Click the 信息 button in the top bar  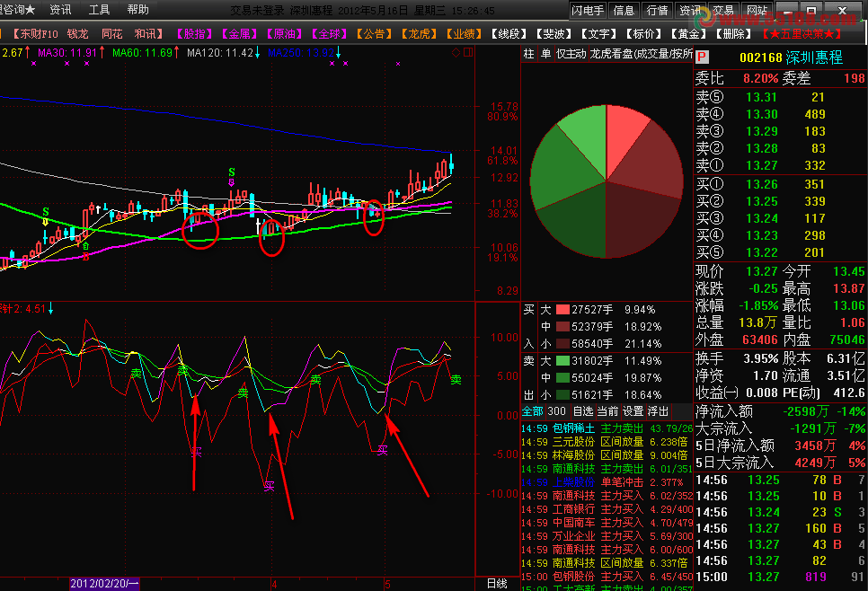point(624,10)
